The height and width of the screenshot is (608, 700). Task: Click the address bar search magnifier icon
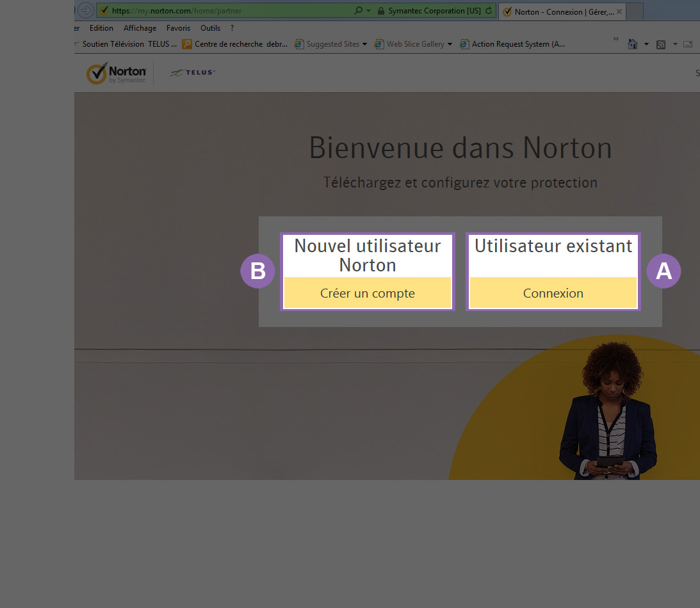click(358, 10)
